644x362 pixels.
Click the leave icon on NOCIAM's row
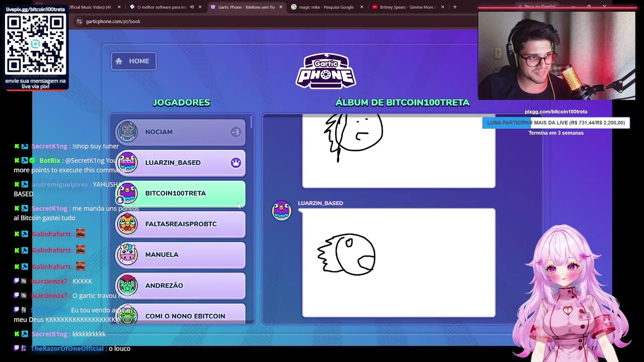235,132
